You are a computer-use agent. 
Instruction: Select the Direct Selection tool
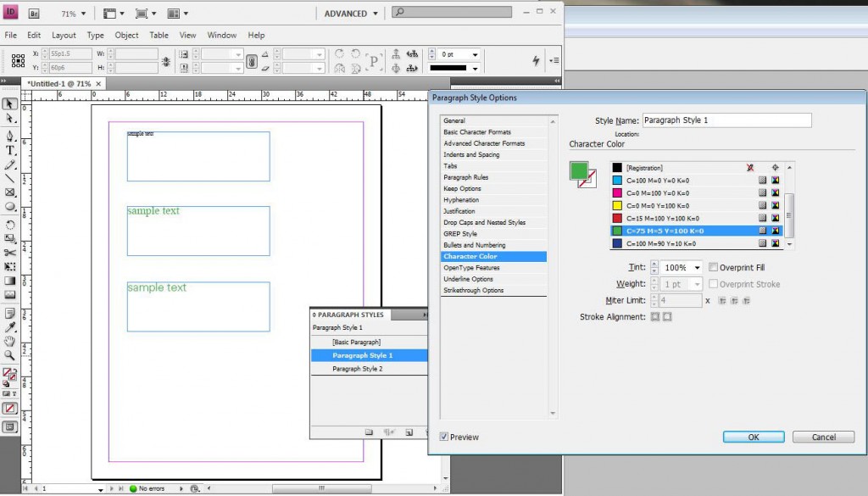[x=9, y=119]
